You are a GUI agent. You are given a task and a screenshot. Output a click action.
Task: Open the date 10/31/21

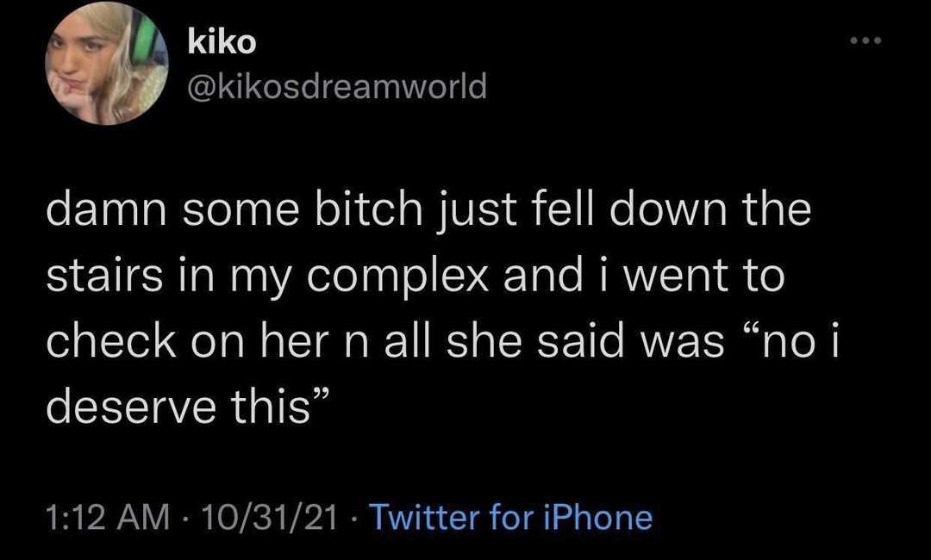(x=267, y=518)
